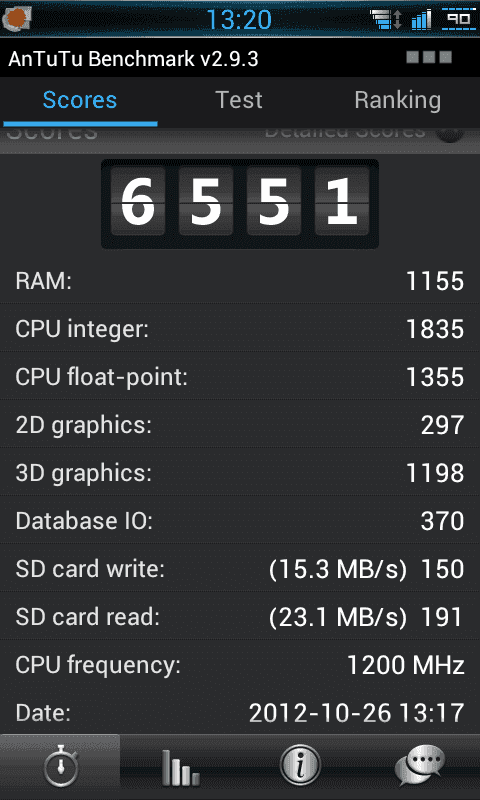480x800 pixels.
Task: Switch to the Ranking tab
Action: 397,100
